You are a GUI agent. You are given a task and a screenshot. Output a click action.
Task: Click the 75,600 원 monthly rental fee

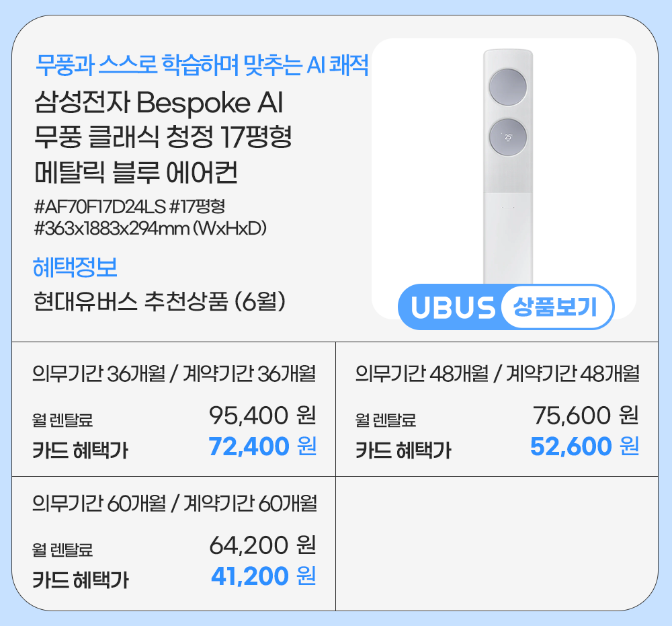click(585, 416)
